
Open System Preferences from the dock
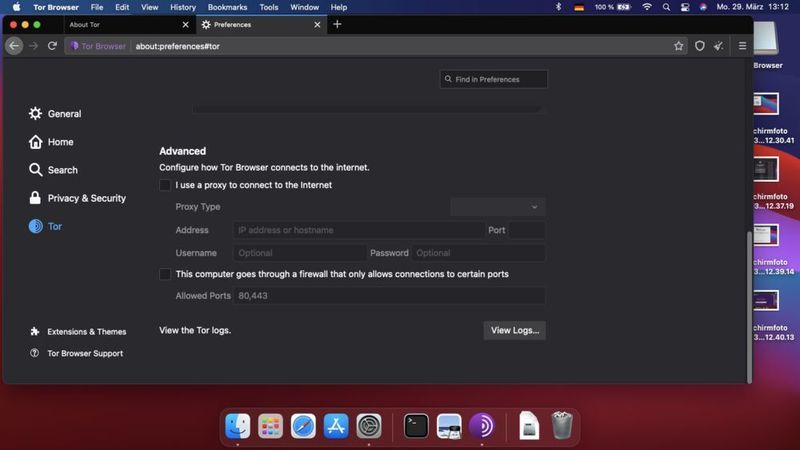(x=368, y=426)
